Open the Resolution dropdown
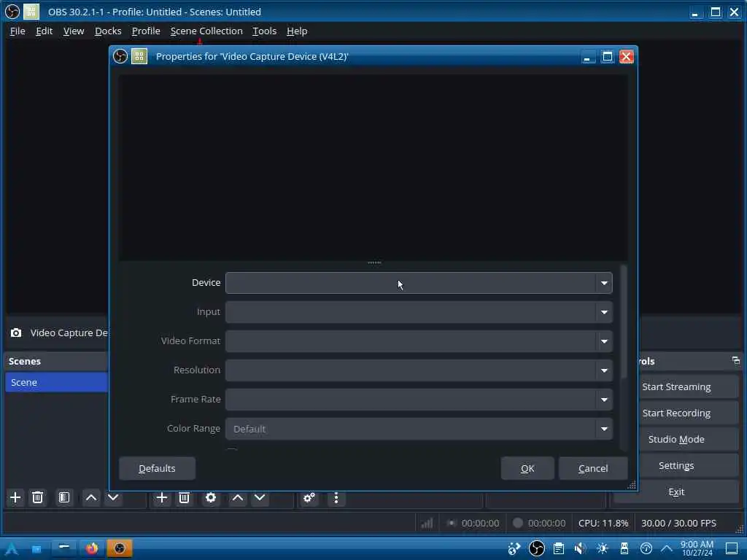 coord(419,370)
